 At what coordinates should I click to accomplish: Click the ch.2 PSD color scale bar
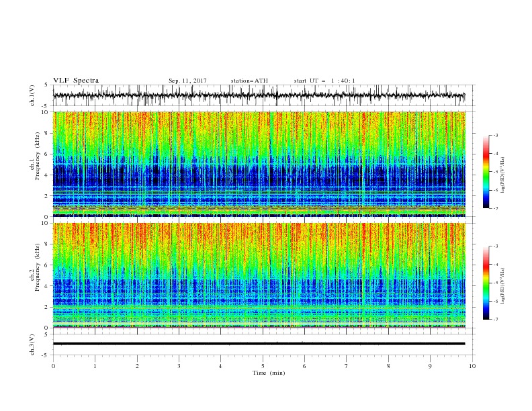486,283
